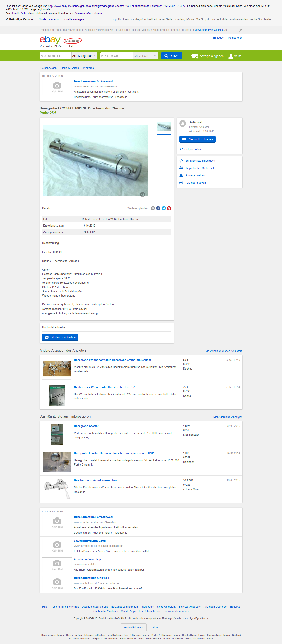Click the magnifier zoom icon on product photo
The image size is (282, 644).
143,195
